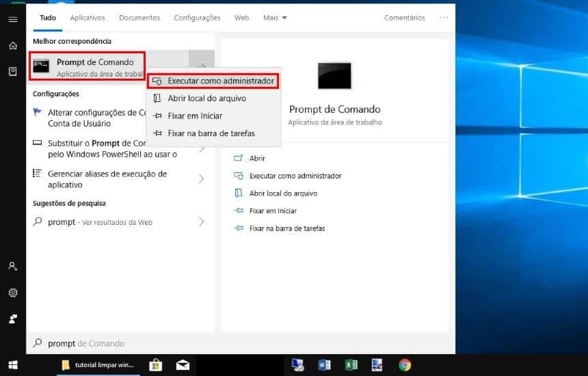Open 'tutorial limpar win...' folder in taskbar

click(x=98, y=365)
